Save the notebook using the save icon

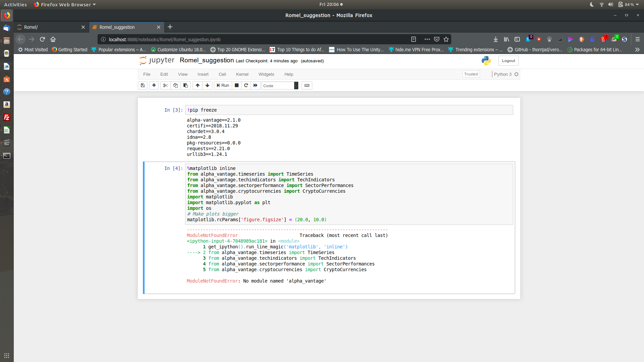(x=143, y=85)
